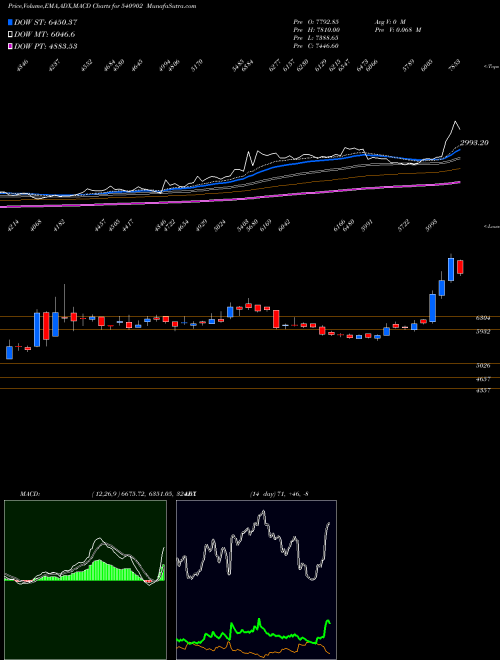Click the tall blue candlestick near the chart's left side
The image size is (500, 660).
37,329
